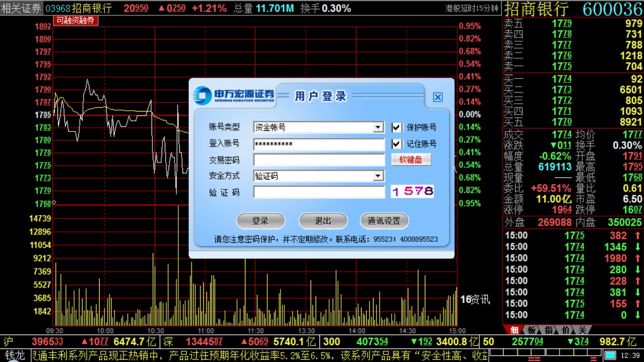Screen dimensions: 644x362
Task: Refresh the 1578 captcha image
Action: 412,191
